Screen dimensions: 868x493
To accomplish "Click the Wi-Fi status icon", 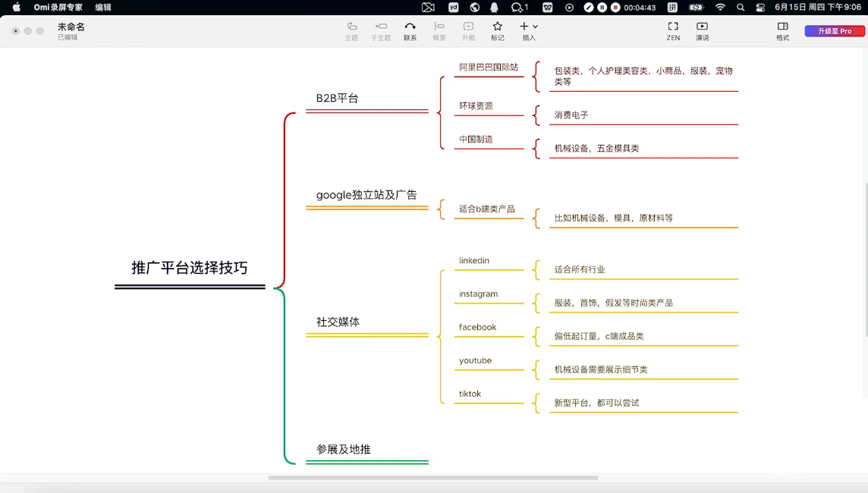I will [720, 8].
